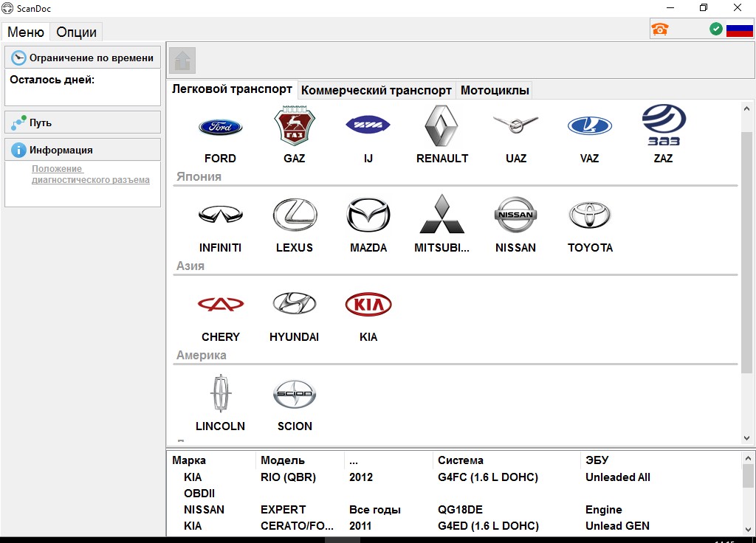Collapse the Информация panel header

[x=83, y=150]
